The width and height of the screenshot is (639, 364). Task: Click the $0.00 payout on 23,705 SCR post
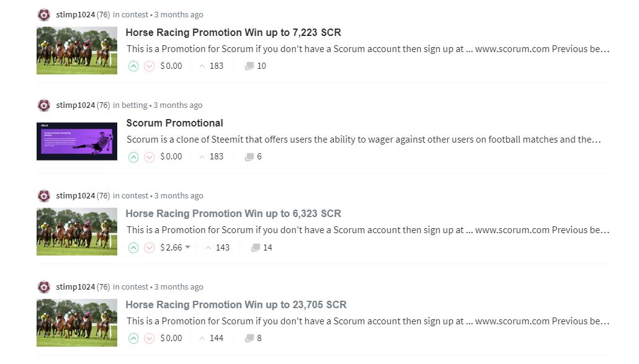[x=171, y=339]
